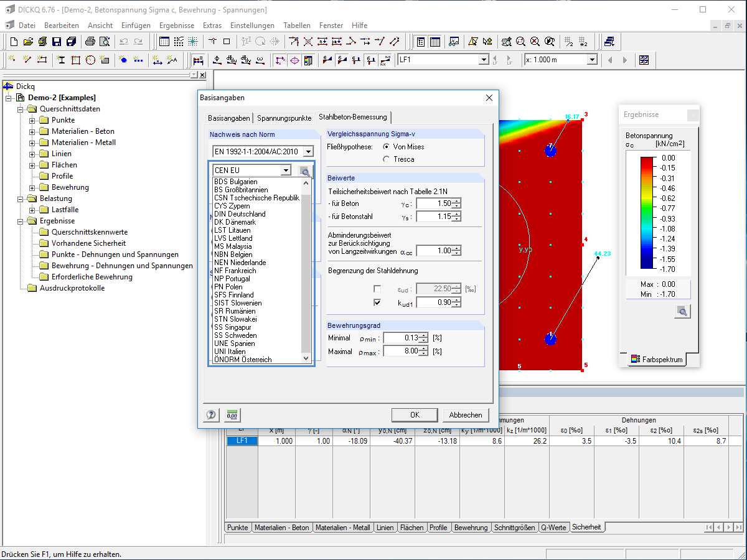Click the help question mark icon in dialog
This screenshot has width=747, height=560.
[x=211, y=415]
